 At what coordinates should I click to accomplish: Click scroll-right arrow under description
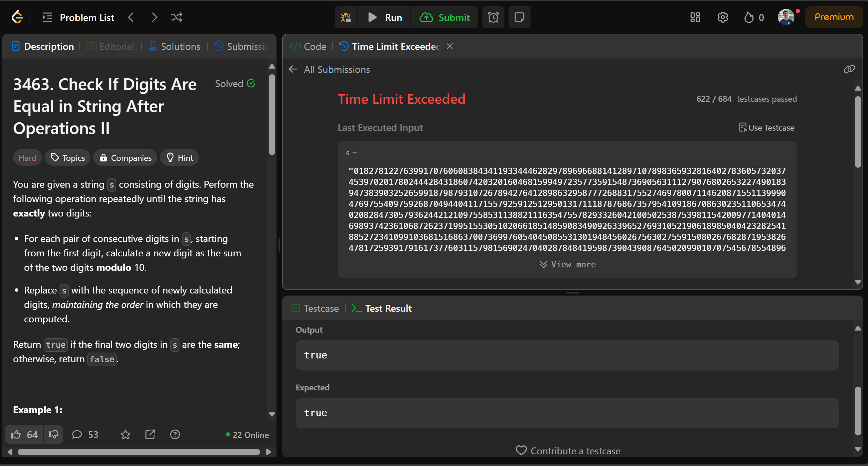click(269, 452)
